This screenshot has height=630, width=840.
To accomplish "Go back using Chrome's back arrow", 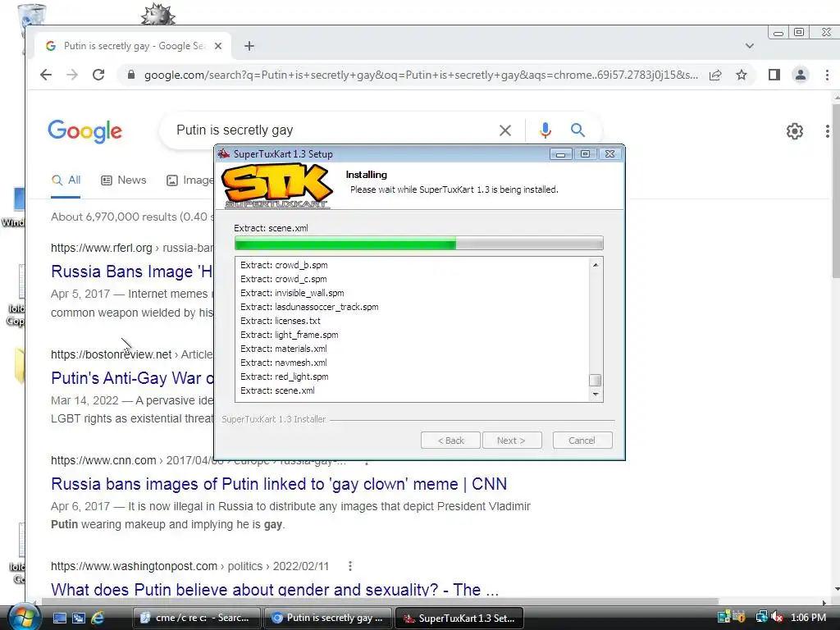I will (x=46, y=75).
